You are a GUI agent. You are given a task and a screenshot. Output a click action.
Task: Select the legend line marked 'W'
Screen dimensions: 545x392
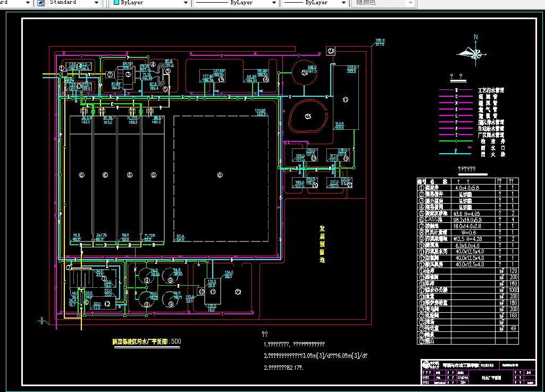coord(456,90)
